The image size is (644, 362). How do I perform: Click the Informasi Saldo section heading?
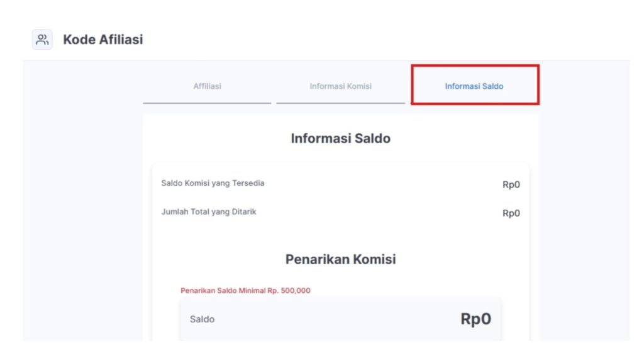click(x=340, y=139)
